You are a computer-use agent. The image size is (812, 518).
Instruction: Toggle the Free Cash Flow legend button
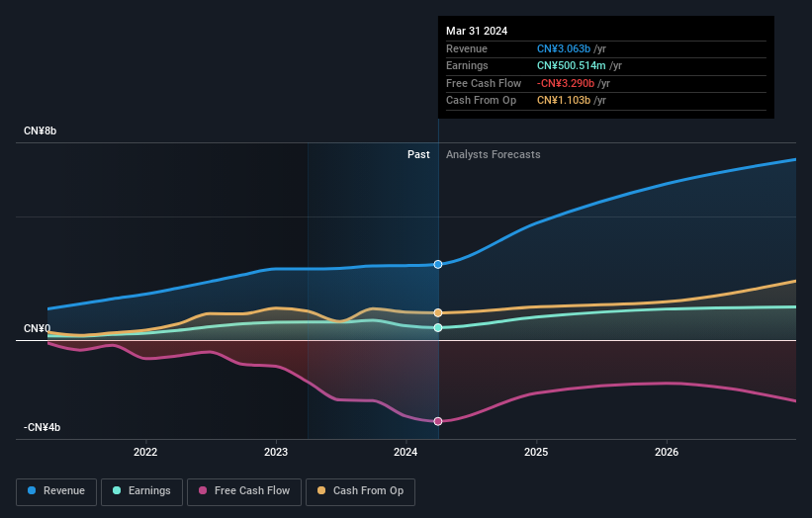point(244,491)
